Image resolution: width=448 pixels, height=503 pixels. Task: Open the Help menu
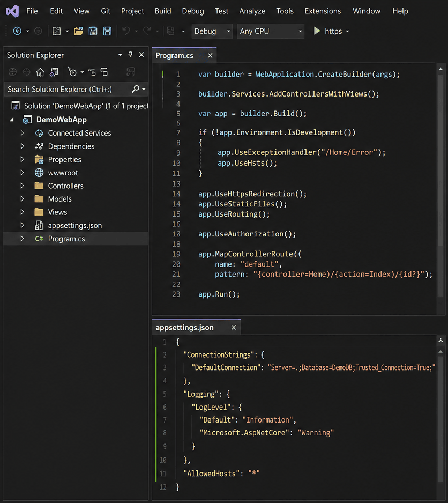[x=400, y=11]
